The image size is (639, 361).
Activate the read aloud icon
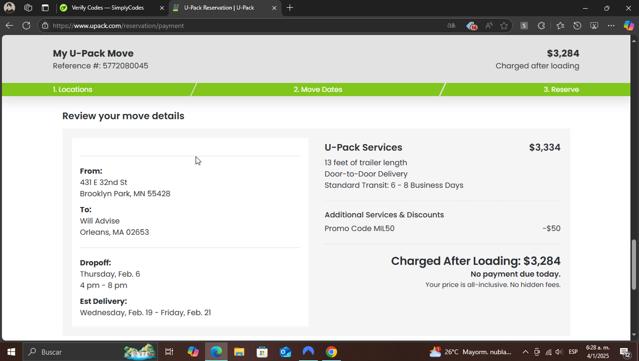489,26
